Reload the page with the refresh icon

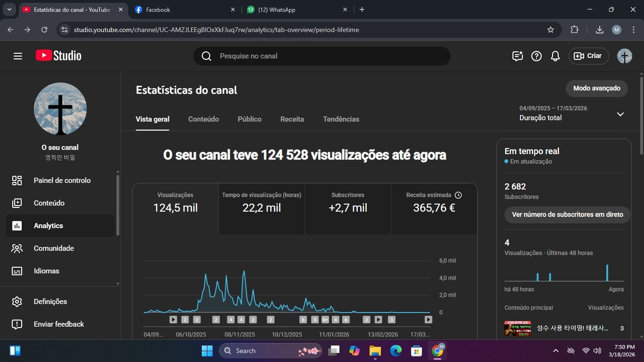pos(44,30)
